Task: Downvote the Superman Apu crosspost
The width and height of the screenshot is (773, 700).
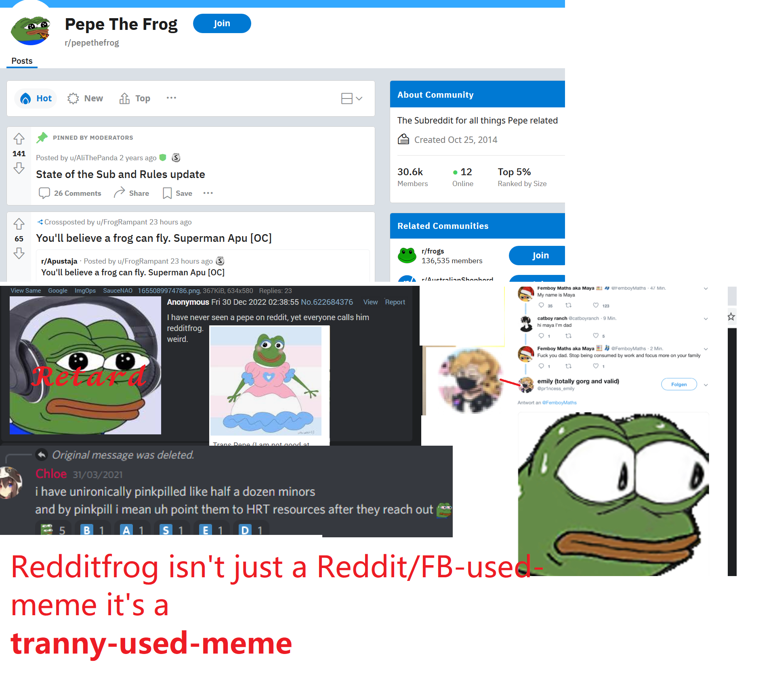Action: click(19, 254)
